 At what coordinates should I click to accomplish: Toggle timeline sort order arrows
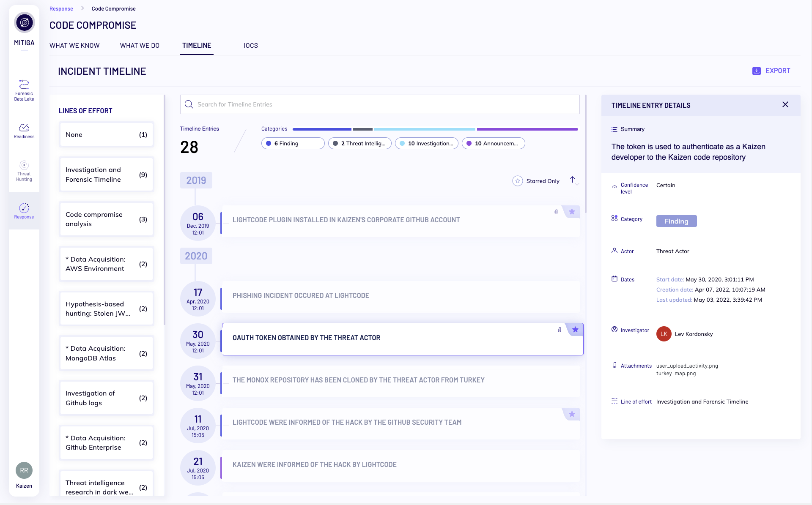pyautogui.click(x=574, y=181)
